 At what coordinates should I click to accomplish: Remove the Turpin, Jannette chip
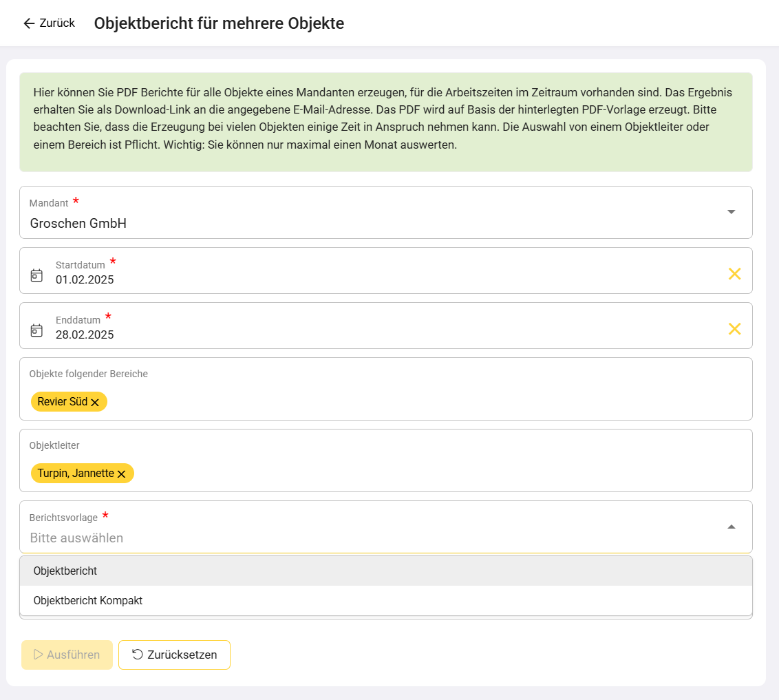coord(121,474)
